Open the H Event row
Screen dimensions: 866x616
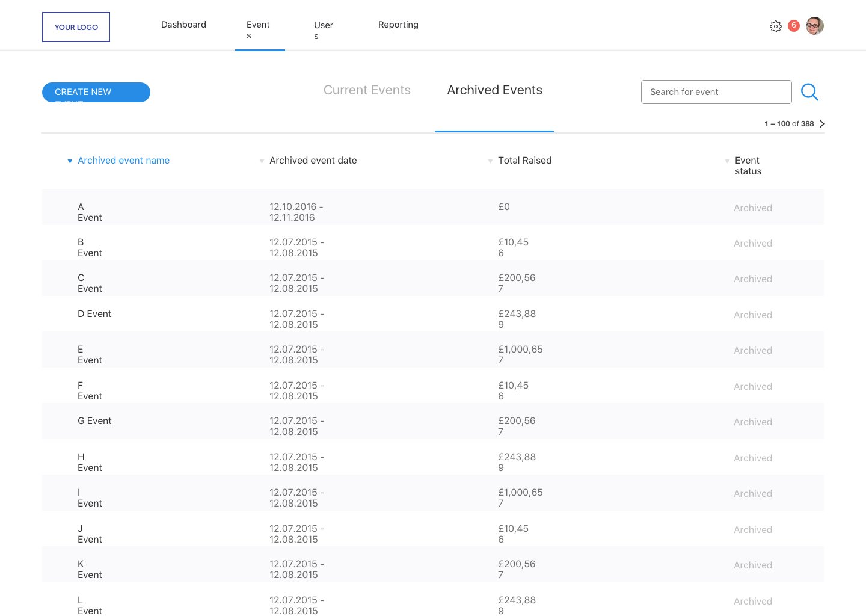pos(433,457)
